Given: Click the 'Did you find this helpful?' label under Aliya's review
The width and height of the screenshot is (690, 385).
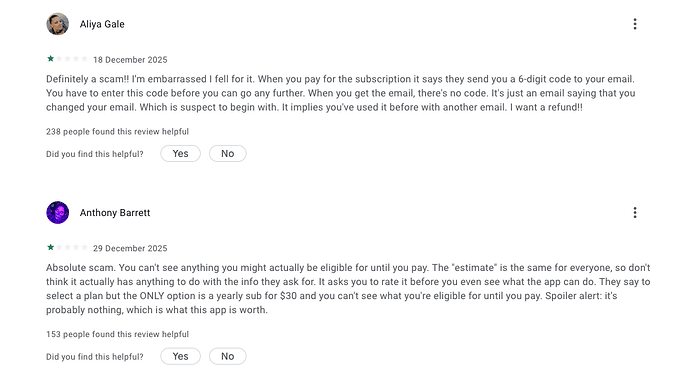Looking at the screenshot, I should pos(95,154).
